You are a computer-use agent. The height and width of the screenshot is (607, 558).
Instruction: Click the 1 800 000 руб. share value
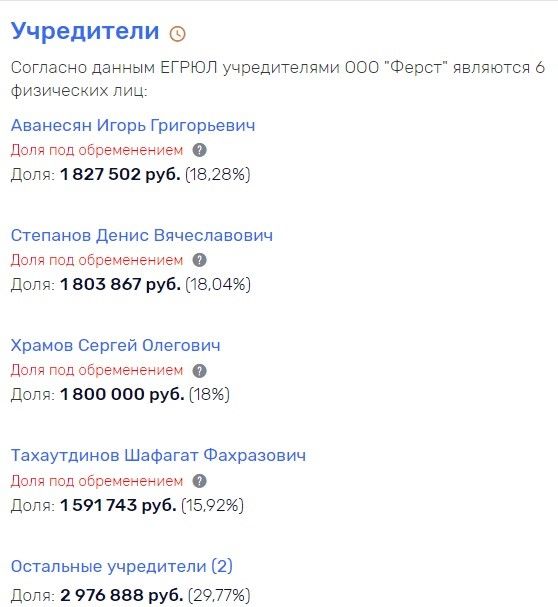(x=122, y=394)
